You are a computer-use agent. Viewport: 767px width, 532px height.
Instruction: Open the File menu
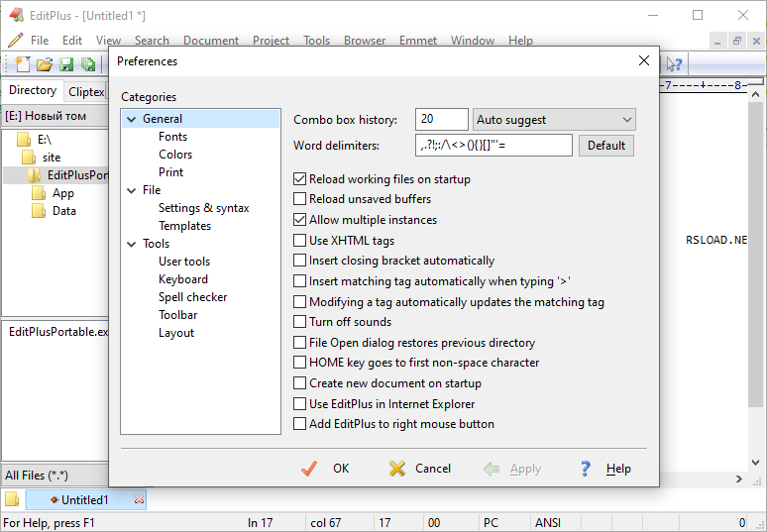coord(40,41)
